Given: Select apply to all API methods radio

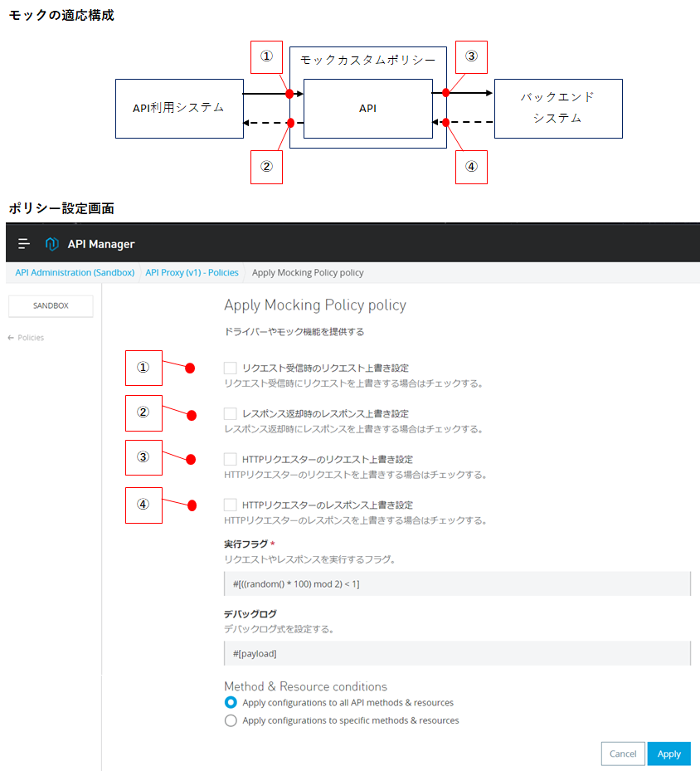Looking at the screenshot, I should (x=231, y=703).
